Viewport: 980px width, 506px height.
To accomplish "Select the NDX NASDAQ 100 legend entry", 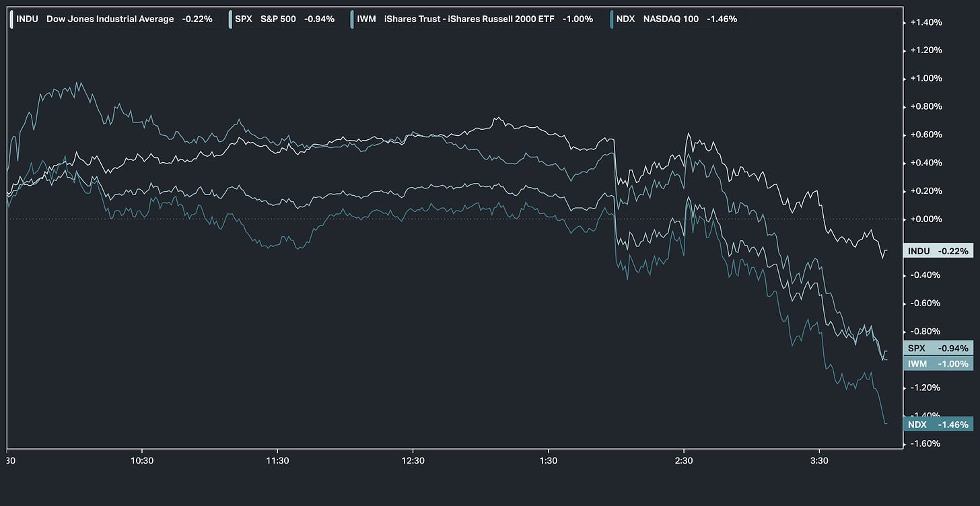I will [676, 19].
